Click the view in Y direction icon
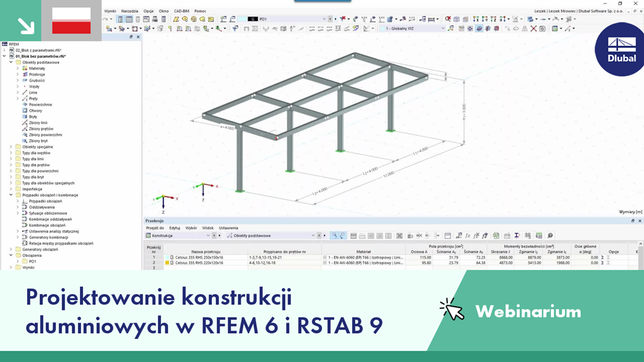Image resolution: width=644 pixels, height=362 pixels. pyautogui.click(x=485, y=19)
